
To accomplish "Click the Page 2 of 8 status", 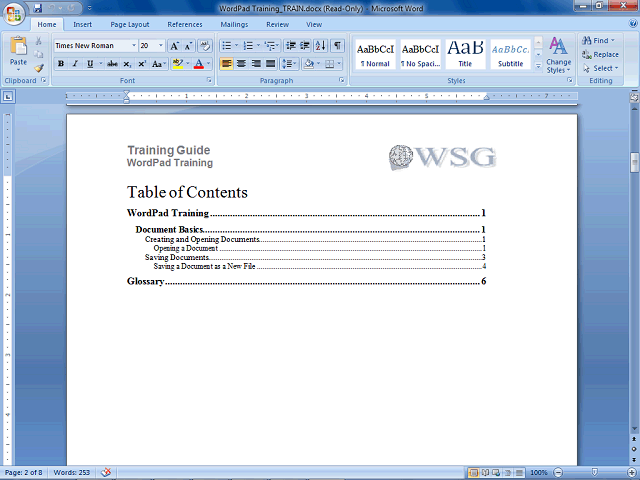I will point(24,472).
